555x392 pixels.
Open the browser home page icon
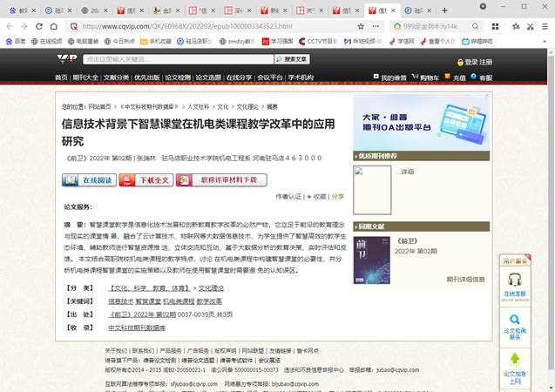tap(53, 26)
